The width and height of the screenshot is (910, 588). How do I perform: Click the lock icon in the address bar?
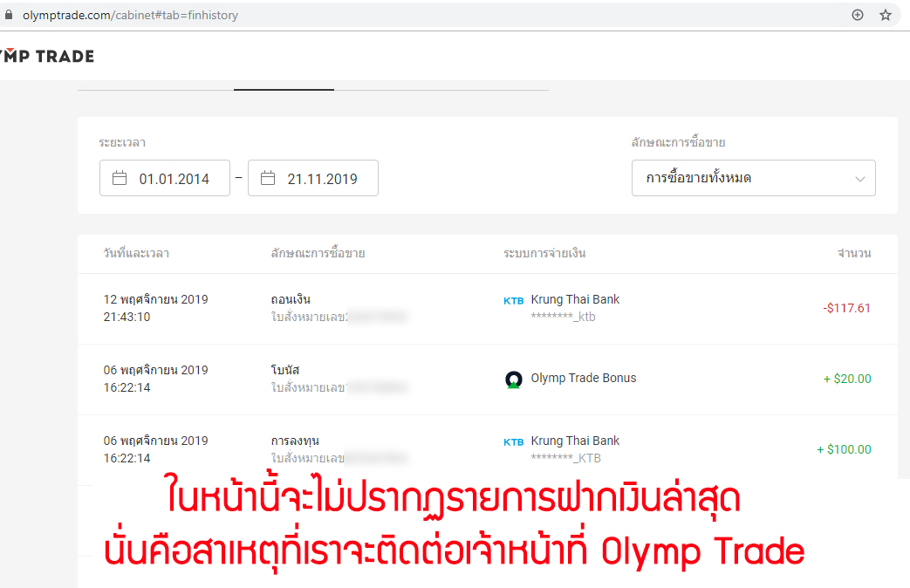click(8, 15)
